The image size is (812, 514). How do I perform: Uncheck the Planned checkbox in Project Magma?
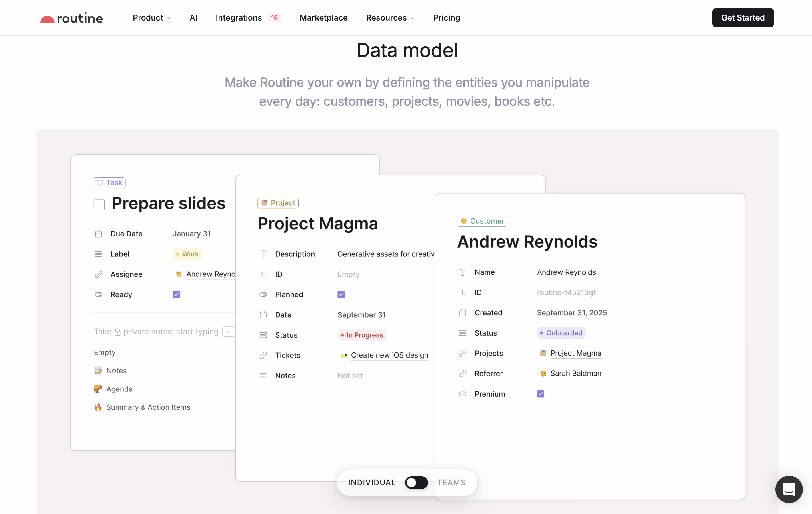click(x=341, y=294)
